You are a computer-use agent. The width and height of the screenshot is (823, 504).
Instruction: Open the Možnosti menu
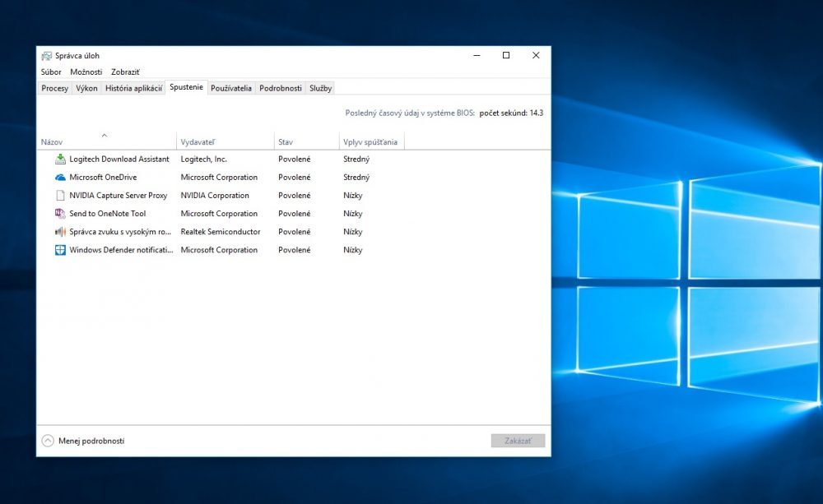(86, 72)
